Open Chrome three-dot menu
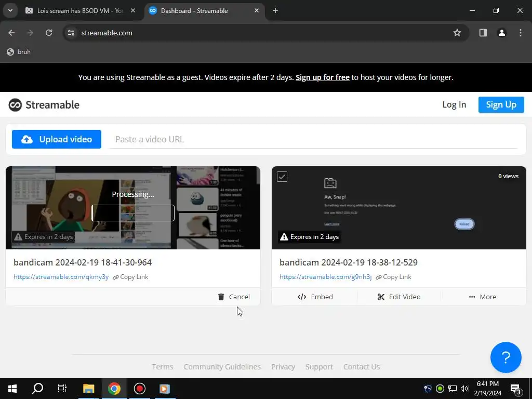 click(x=521, y=33)
